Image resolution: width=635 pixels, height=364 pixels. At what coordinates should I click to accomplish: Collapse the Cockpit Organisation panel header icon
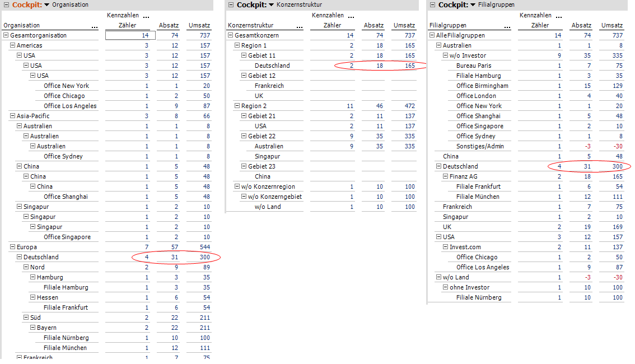(7, 5)
